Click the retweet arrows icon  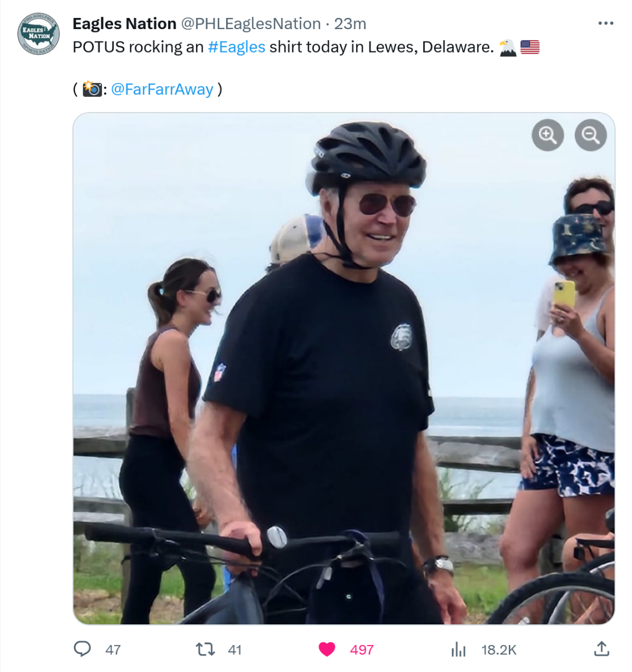point(205,649)
